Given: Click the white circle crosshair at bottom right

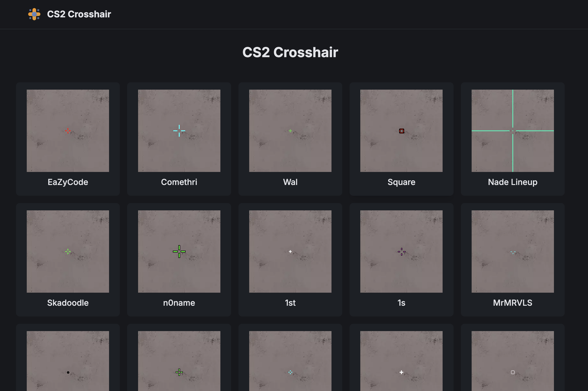Looking at the screenshot, I should [513, 372].
